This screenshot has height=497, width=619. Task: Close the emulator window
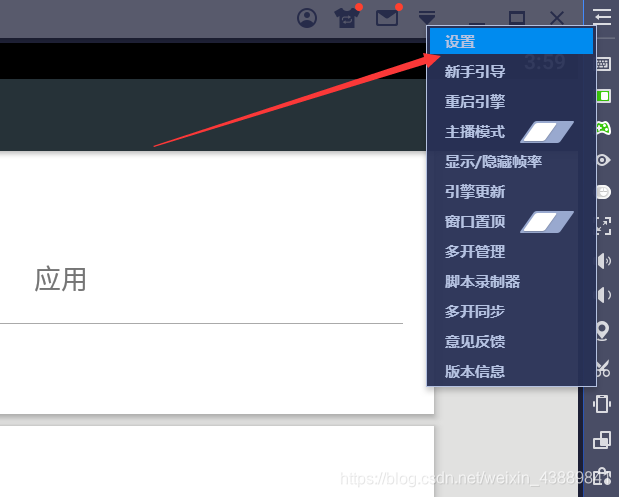(x=557, y=18)
